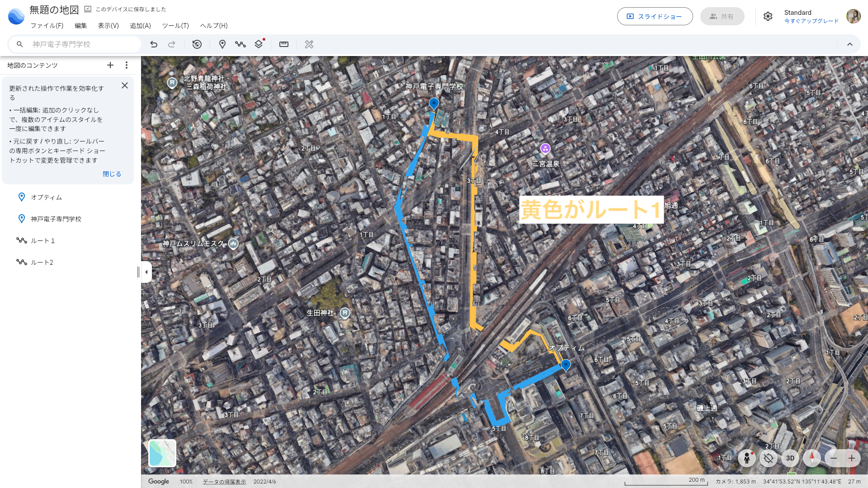
Task: Undo the last action
Action: coord(154,44)
